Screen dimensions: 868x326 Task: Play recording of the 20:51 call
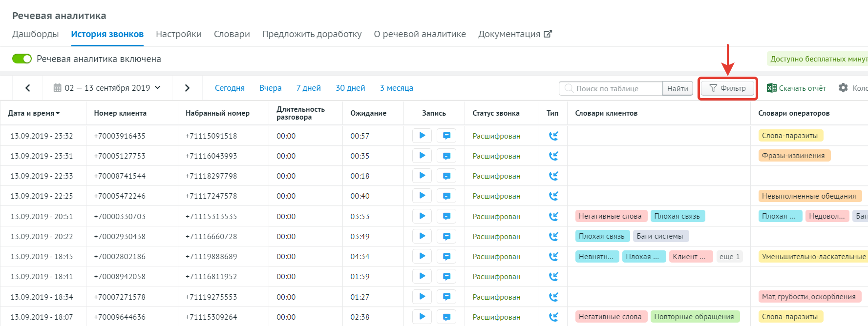click(422, 216)
